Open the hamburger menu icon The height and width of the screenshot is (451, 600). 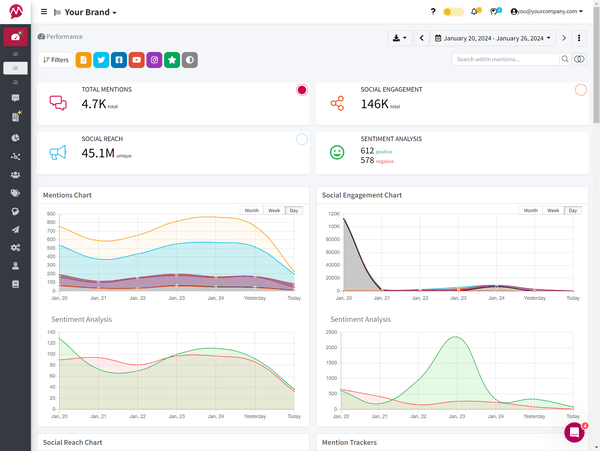pyautogui.click(x=44, y=12)
